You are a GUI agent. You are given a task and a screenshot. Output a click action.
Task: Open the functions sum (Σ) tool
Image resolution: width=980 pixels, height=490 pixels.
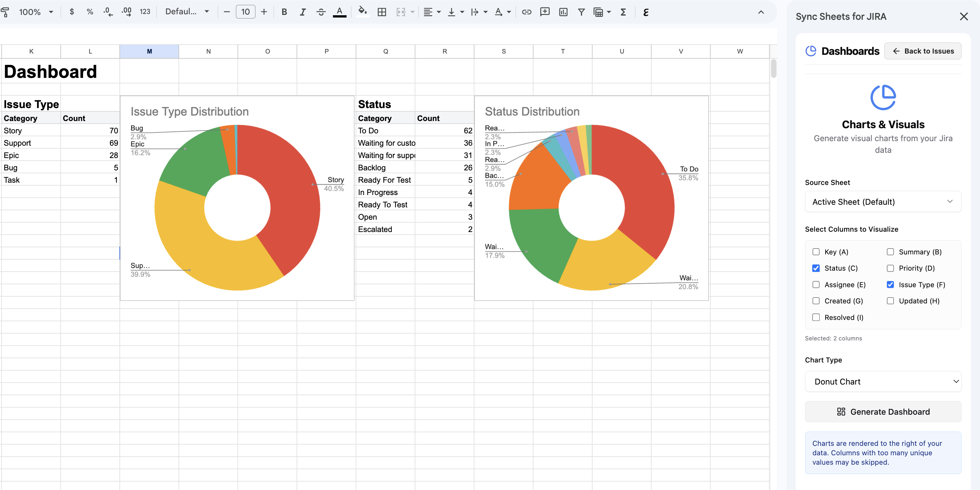623,12
